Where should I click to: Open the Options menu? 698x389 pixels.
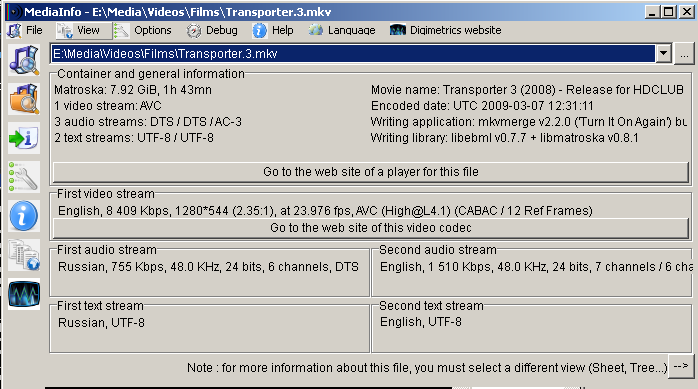143,30
